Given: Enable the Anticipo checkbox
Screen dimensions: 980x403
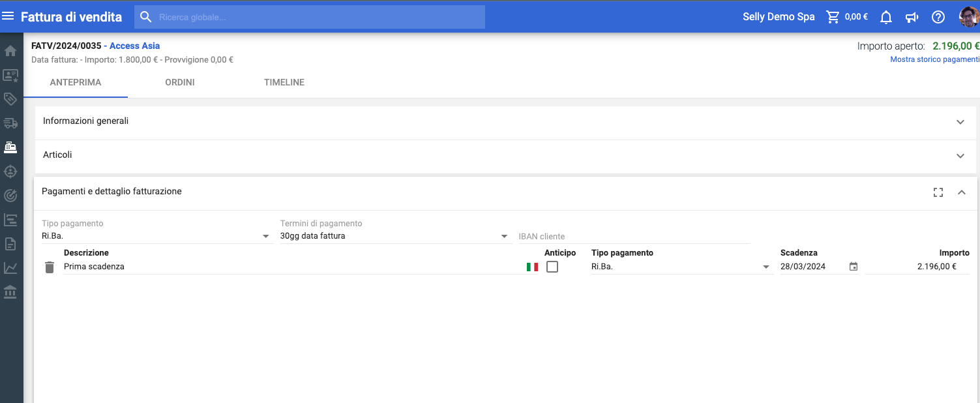Looking at the screenshot, I should [552, 267].
